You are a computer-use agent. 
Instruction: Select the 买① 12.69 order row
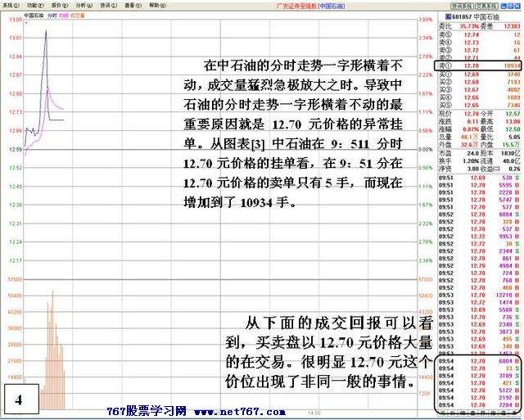click(480, 75)
